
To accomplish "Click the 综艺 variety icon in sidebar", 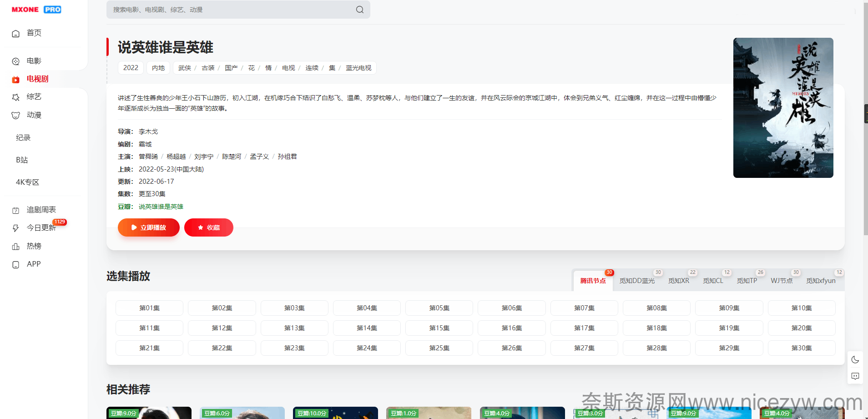I will (x=16, y=97).
